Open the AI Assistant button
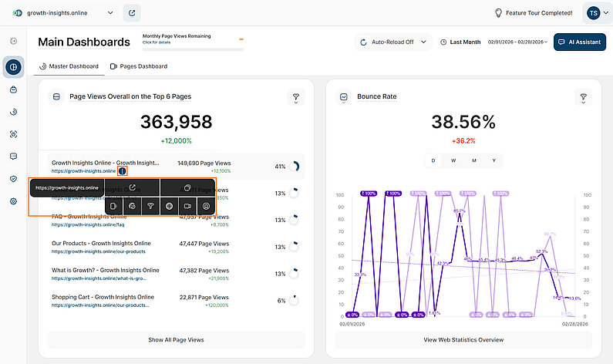This screenshot has height=364, width=613. pyautogui.click(x=579, y=42)
